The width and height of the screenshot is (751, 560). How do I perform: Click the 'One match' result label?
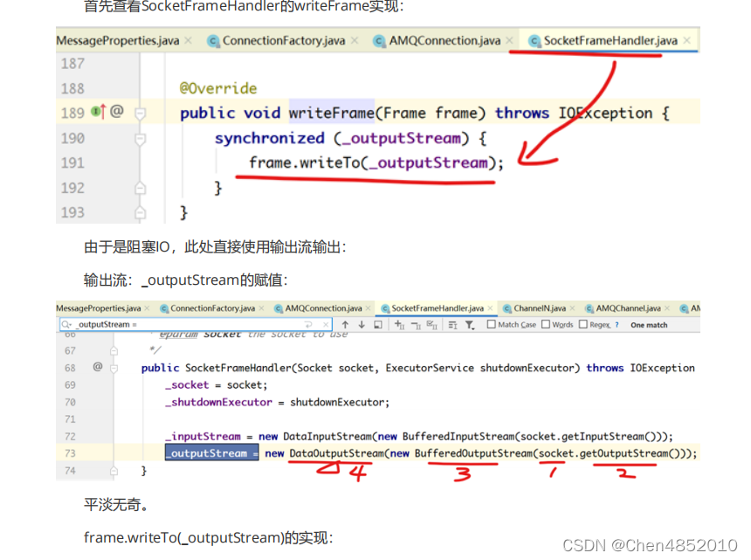point(649,325)
